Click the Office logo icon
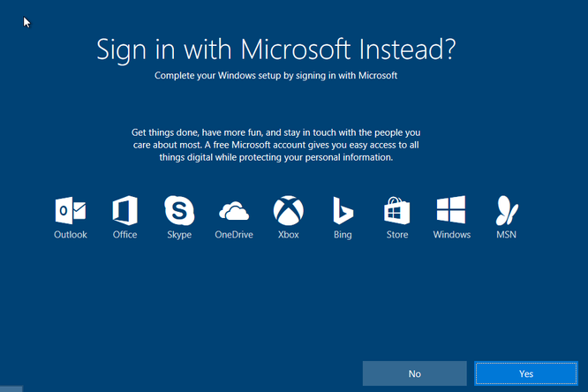588x392 pixels. 124,210
